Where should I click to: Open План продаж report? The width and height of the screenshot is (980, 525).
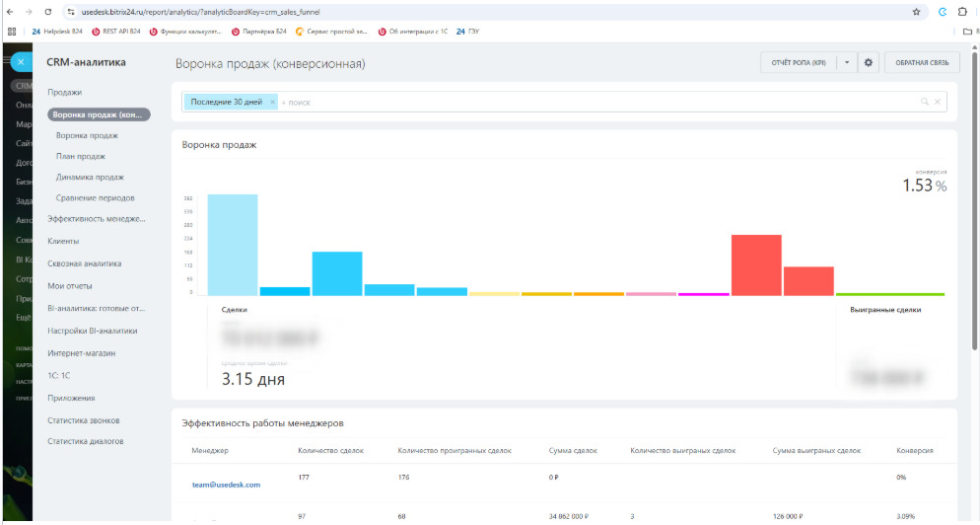81,157
